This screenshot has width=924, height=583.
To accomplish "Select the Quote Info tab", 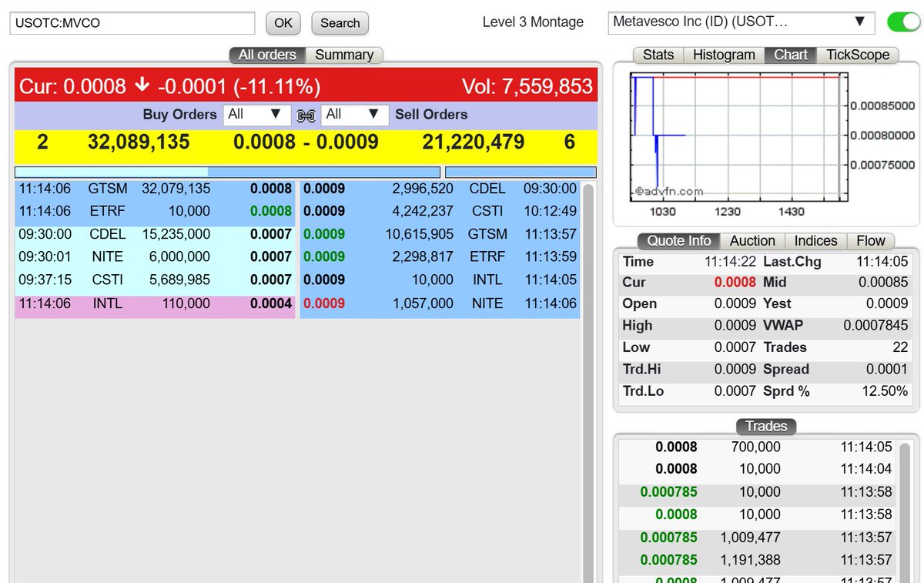I will pyautogui.click(x=678, y=241).
